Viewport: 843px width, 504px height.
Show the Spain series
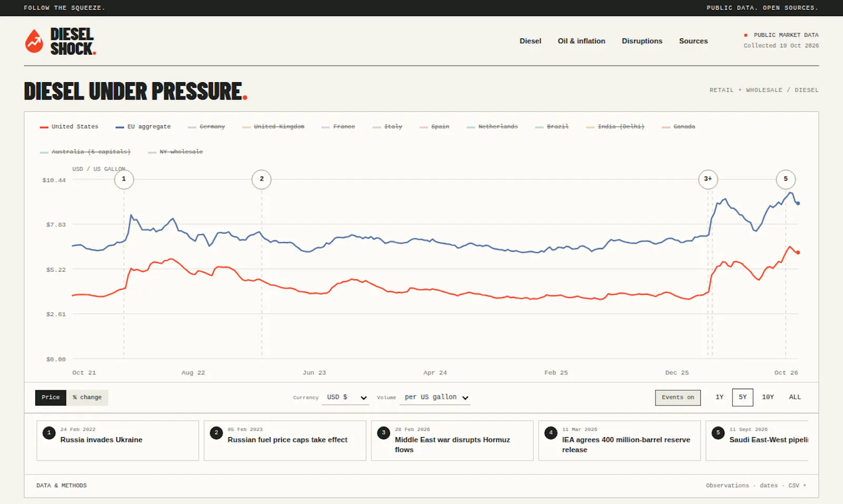435,127
